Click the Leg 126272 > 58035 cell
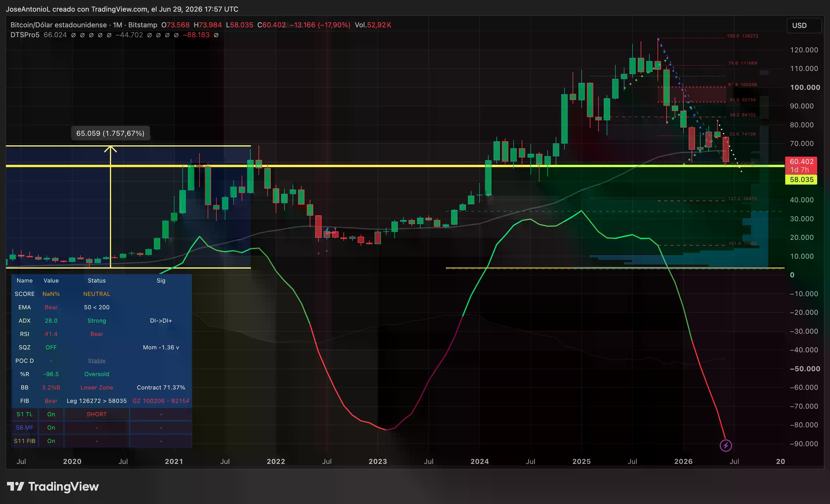This screenshot has height=504, width=830. pyautogui.click(x=97, y=401)
